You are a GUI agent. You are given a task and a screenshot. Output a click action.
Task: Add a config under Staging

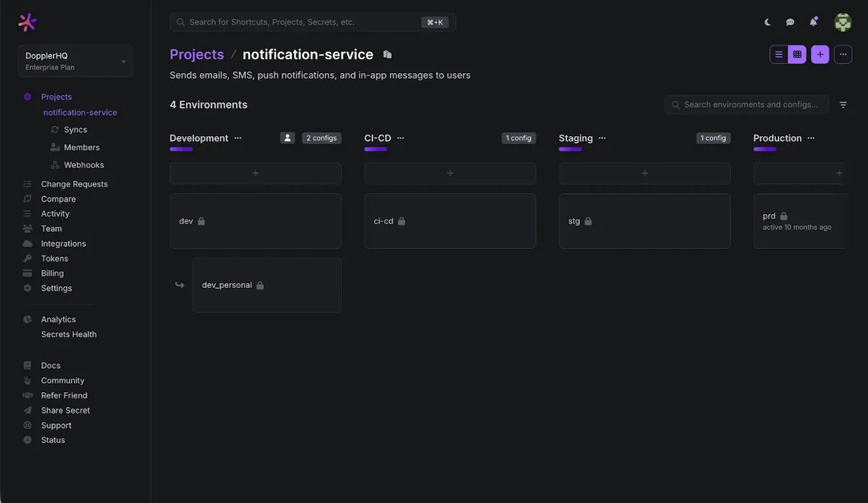[x=644, y=174]
